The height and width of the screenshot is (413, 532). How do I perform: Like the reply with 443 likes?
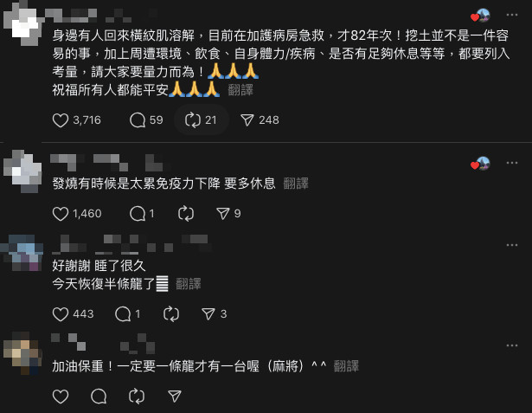click(61, 314)
